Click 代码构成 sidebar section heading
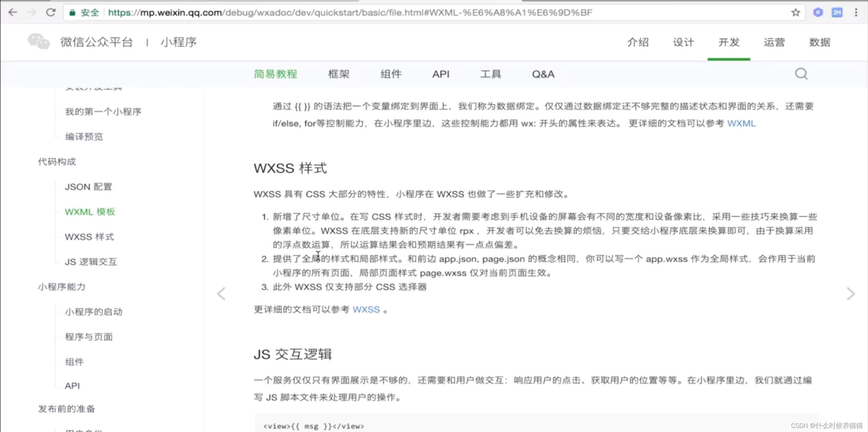The image size is (868, 432). coord(57,162)
